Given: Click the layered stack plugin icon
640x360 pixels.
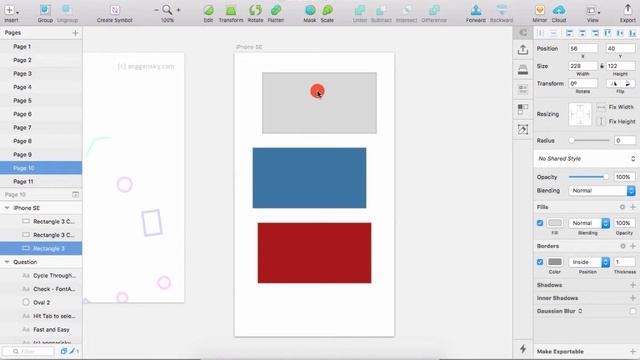Looking at the screenshot, I should tap(523, 69).
